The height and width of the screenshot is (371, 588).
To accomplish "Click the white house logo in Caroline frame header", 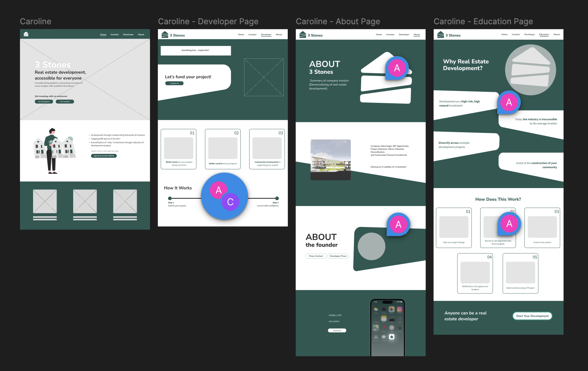I will coord(26,34).
